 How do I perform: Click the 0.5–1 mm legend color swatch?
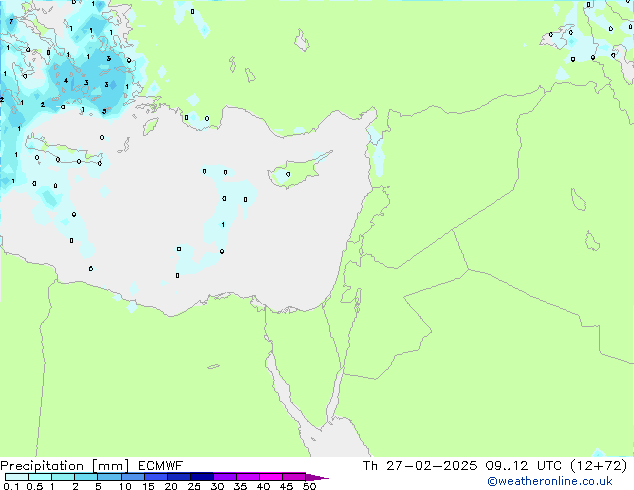click(40, 477)
